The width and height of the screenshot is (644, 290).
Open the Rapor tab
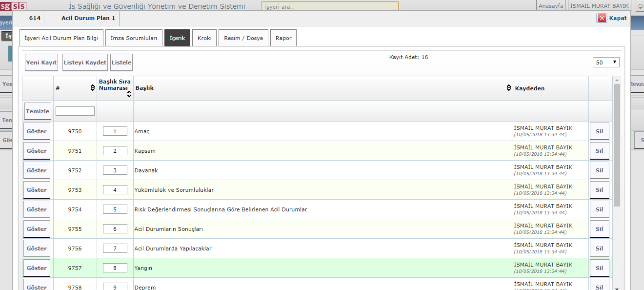point(283,38)
